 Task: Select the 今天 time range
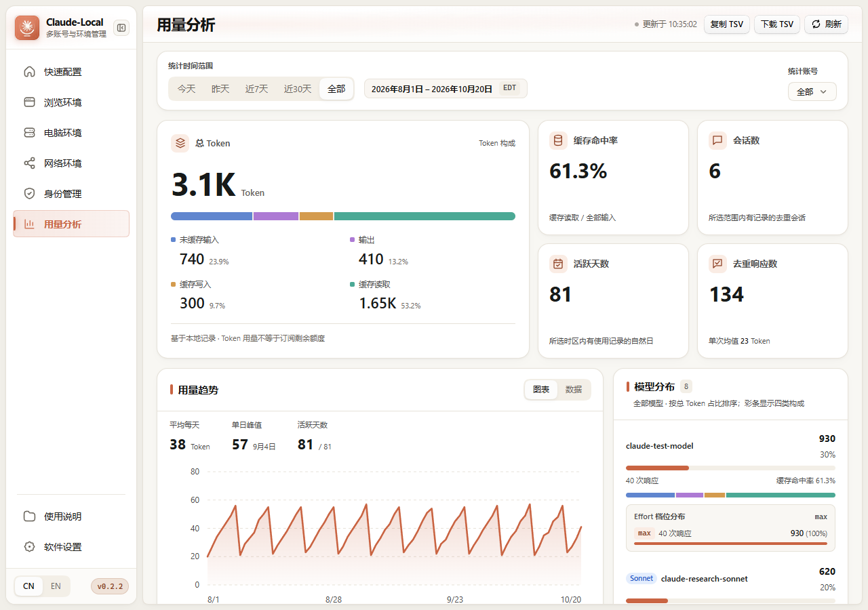pyautogui.click(x=186, y=89)
